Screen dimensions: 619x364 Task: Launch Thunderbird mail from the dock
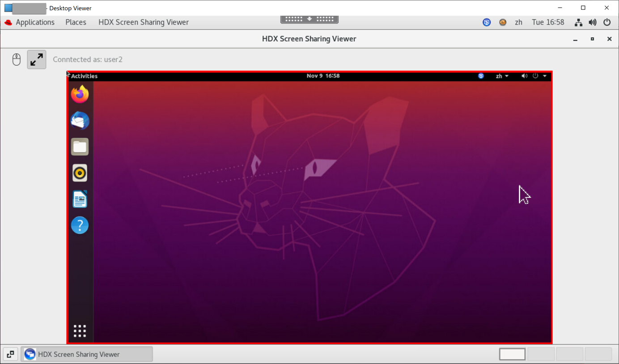pyautogui.click(x=80, y=121)
